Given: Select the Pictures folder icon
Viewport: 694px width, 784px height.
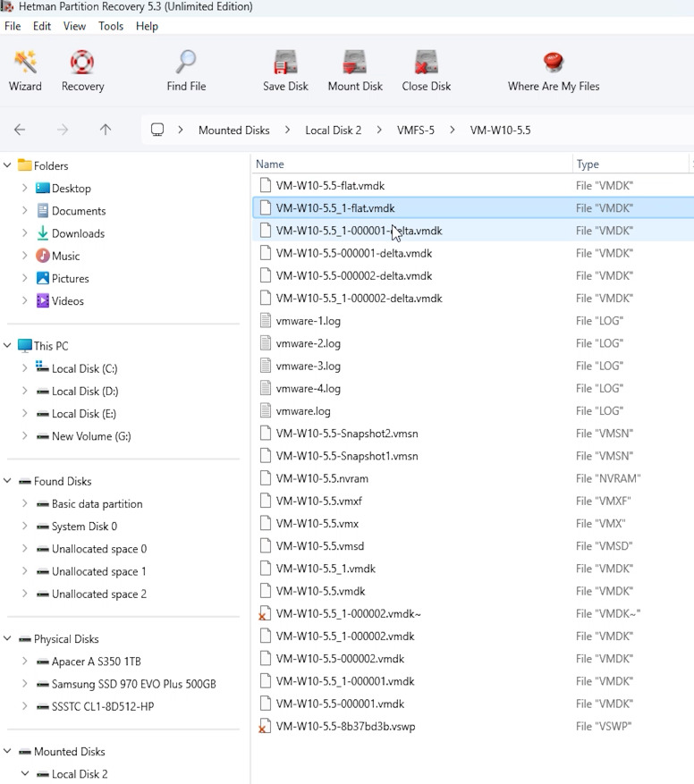Looking at the screenshot, I should 43,278.
